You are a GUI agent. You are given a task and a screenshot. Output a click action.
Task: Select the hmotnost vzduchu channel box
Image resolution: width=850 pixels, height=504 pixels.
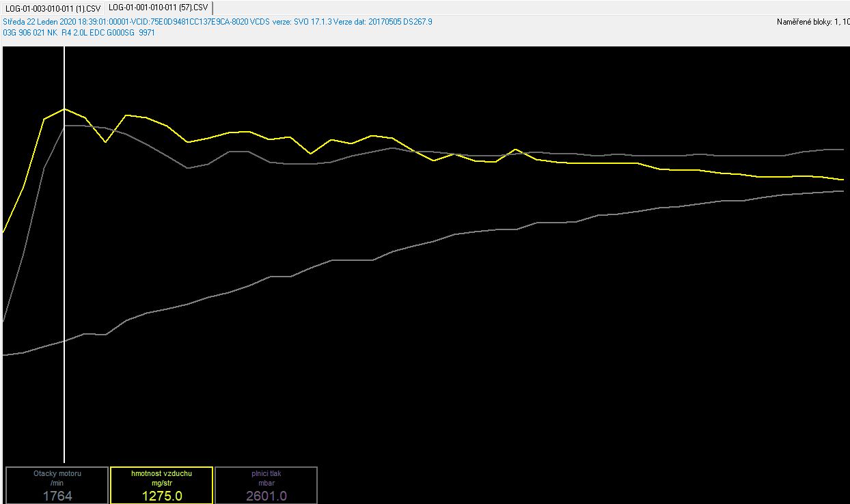point(162,485)
